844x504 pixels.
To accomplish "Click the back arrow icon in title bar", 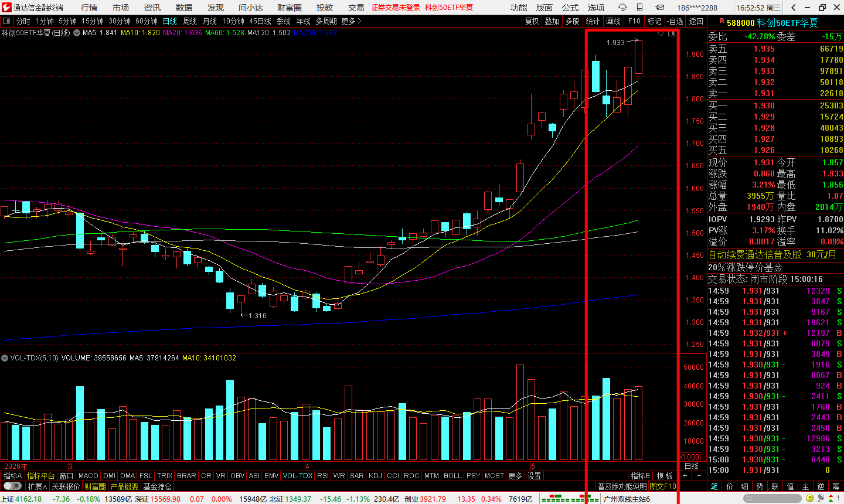I will (x=794, y=8).
